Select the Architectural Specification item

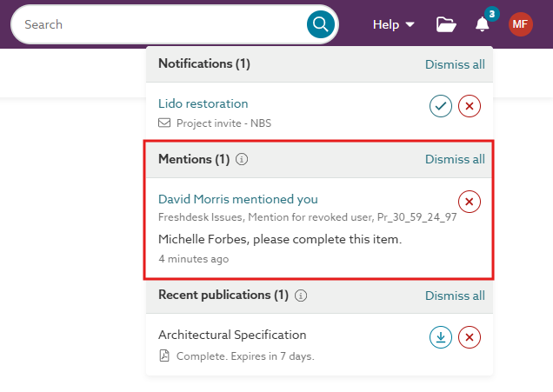tap(232, 335)
